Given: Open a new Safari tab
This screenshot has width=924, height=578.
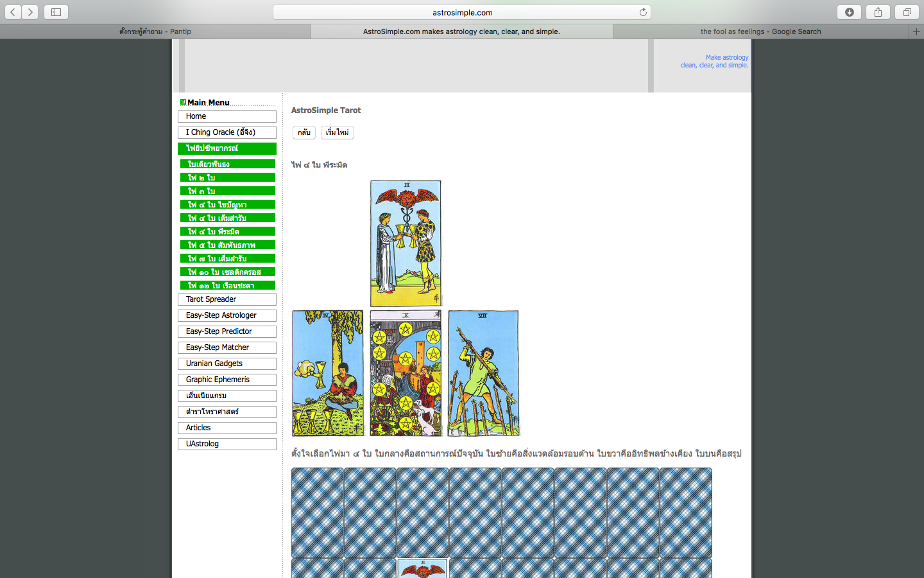Looking at the screenshot, I should [x=916, y=31].
